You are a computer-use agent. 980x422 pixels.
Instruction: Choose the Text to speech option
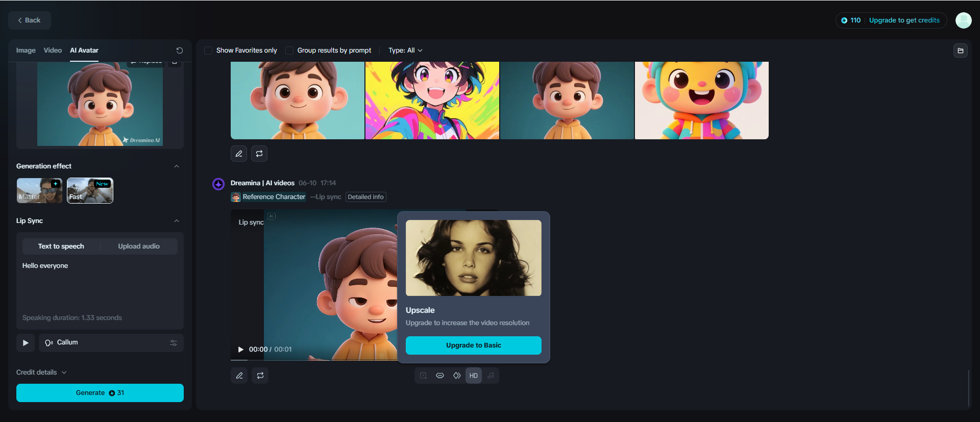point(61,246)
